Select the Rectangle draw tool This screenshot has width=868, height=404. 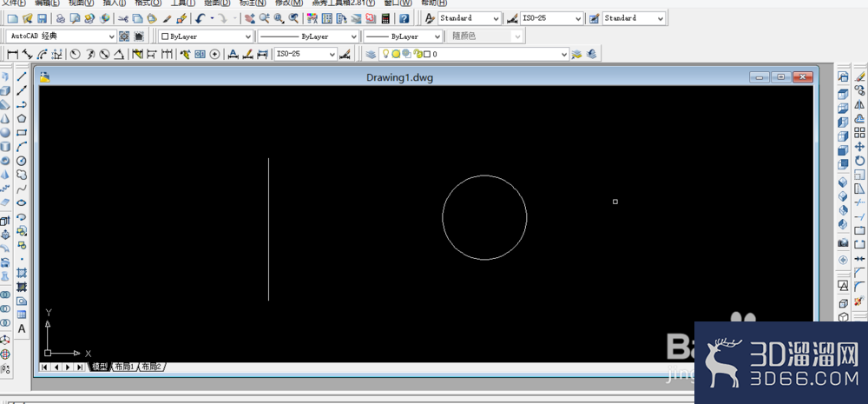click(x=22, y=132)
